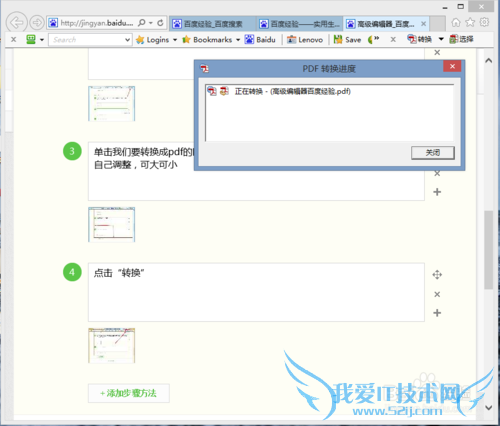The height and width of the screenshot is (426, 500).
Task: Click scrollbar up arrow
Action: 488,61
